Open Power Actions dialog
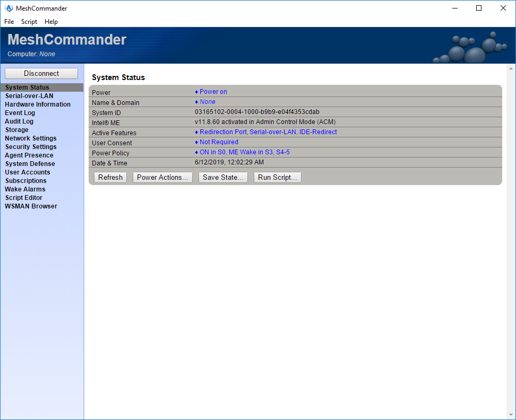 pos(162,178)
